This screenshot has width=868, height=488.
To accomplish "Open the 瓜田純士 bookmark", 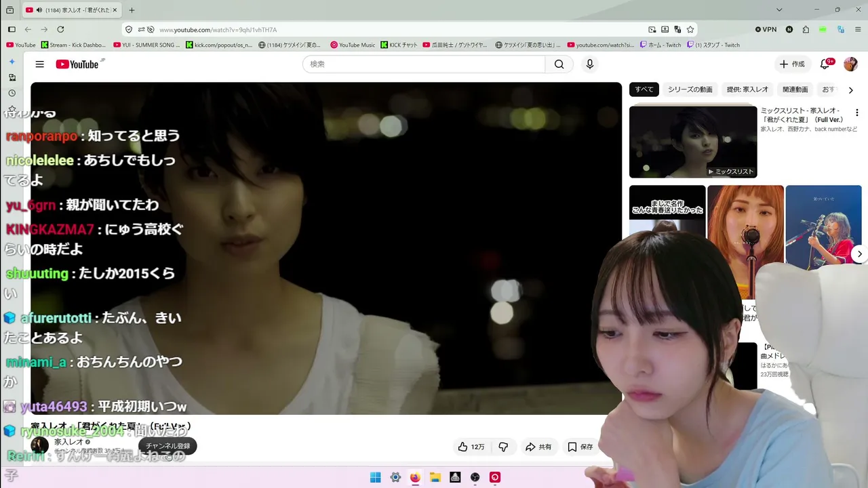I will coord(454,45).
